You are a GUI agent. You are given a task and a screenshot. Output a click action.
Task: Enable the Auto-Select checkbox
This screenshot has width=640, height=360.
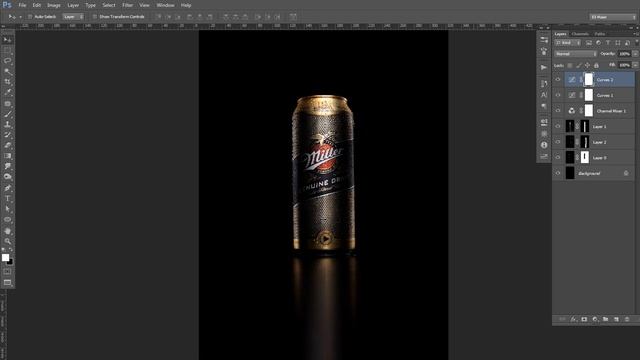[x=30, y=17]
